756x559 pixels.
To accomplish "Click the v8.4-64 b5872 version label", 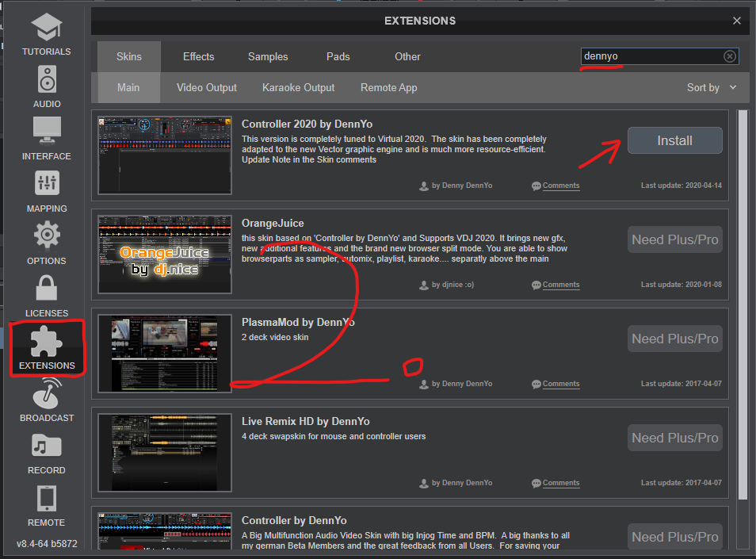I will [x=47, y=544].
